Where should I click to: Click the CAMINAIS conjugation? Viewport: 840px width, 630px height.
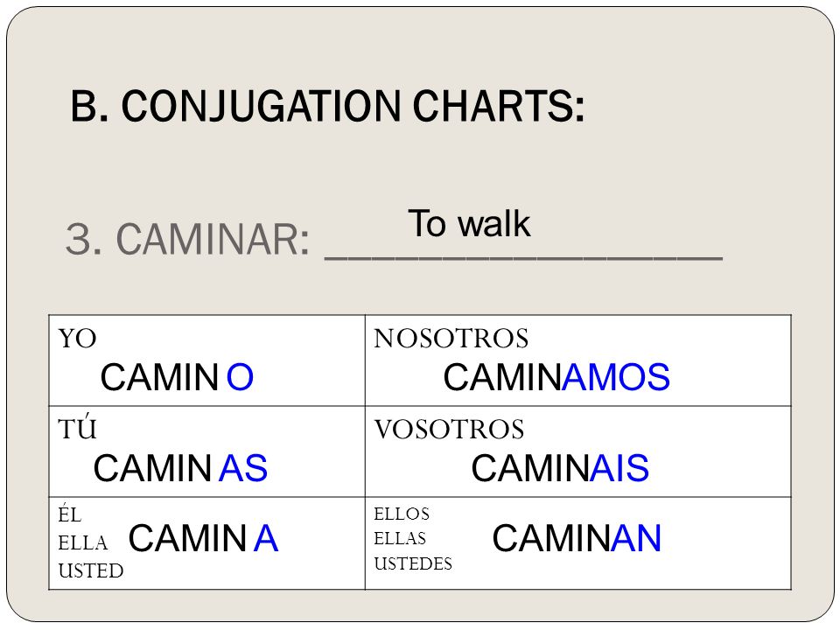point(560,468)
